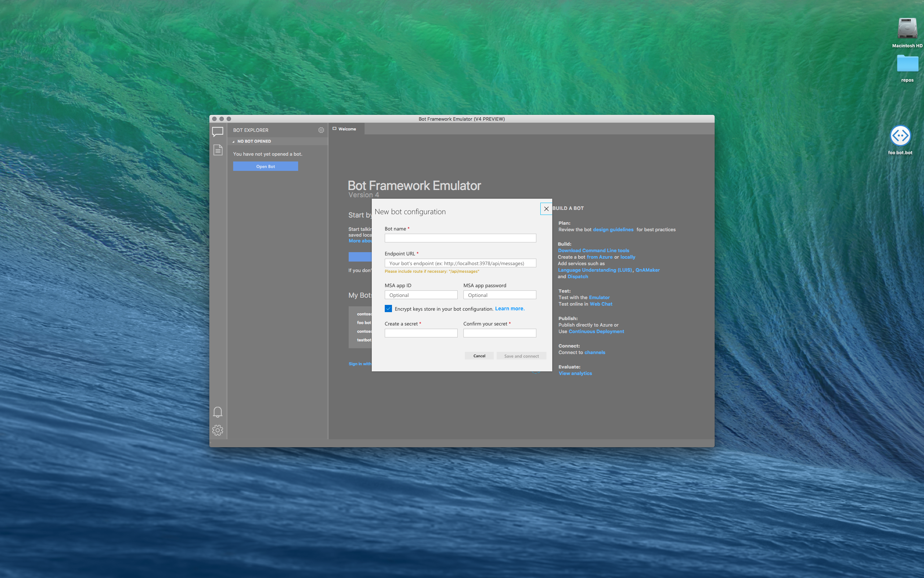Follow the locally link

coord(628,257)
